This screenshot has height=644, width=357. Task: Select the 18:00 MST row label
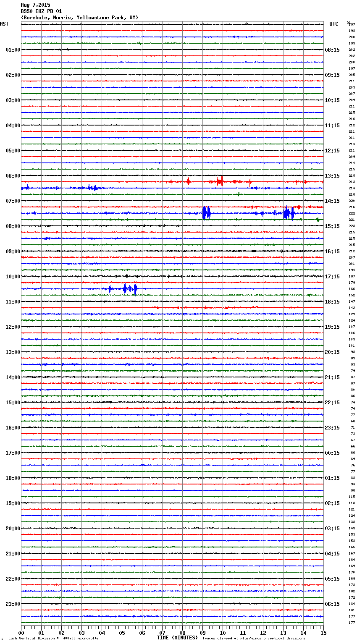pyautogui.click(x=13, y=478)
